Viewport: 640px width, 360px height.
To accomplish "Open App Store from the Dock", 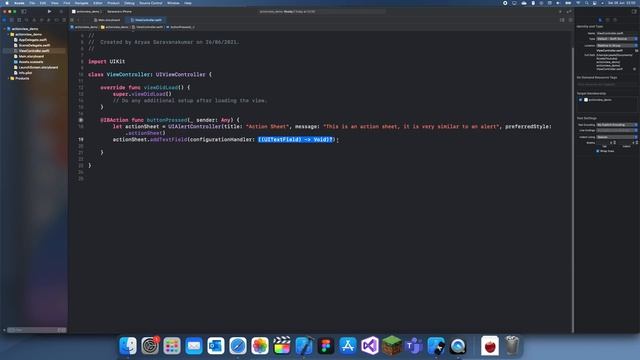I will tap(348, 346).
